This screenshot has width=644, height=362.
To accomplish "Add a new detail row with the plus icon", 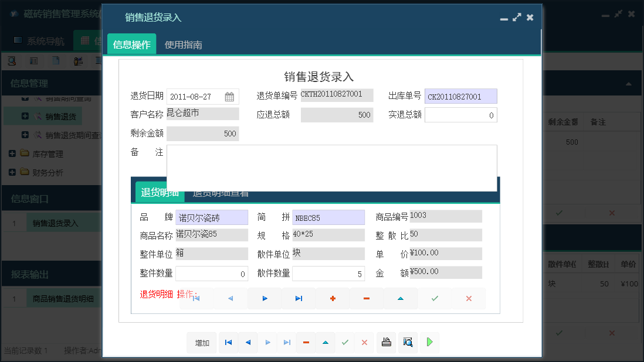I will [x=332, y=298].
